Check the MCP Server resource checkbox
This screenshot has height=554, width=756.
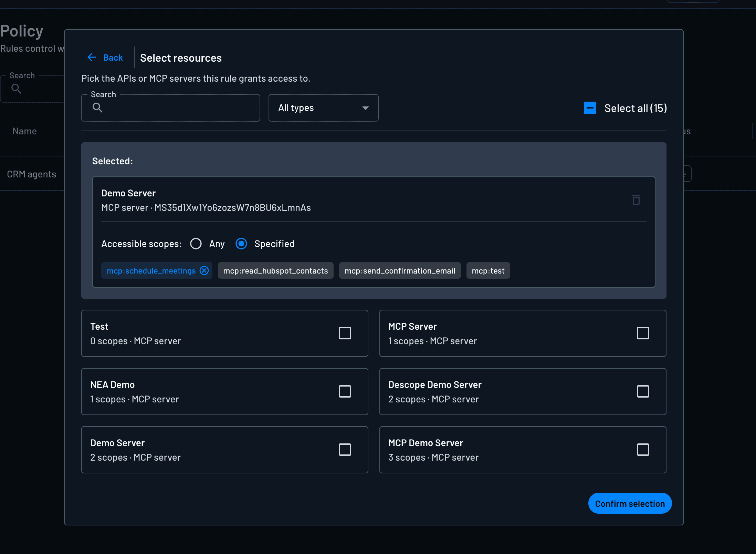643,333
